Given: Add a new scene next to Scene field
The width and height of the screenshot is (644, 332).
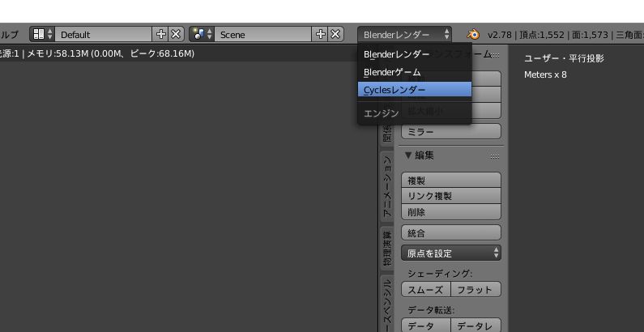Looking at the screenshot, I should (320, 35).
